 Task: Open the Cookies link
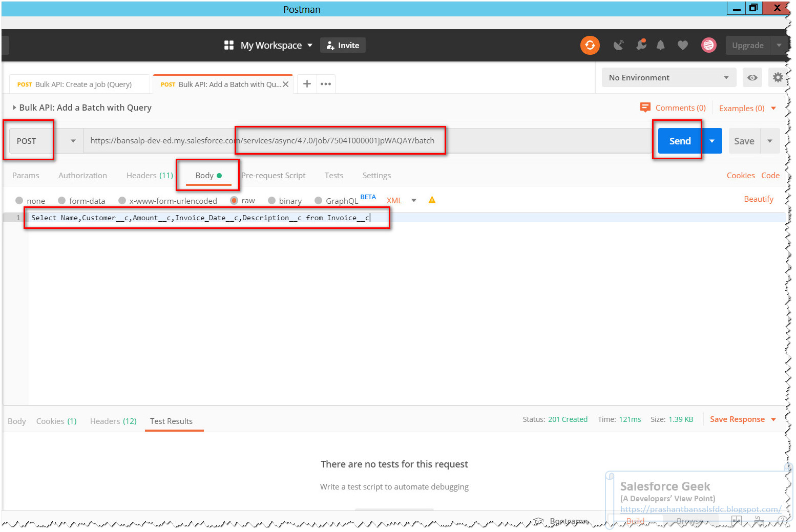(741, 175)
